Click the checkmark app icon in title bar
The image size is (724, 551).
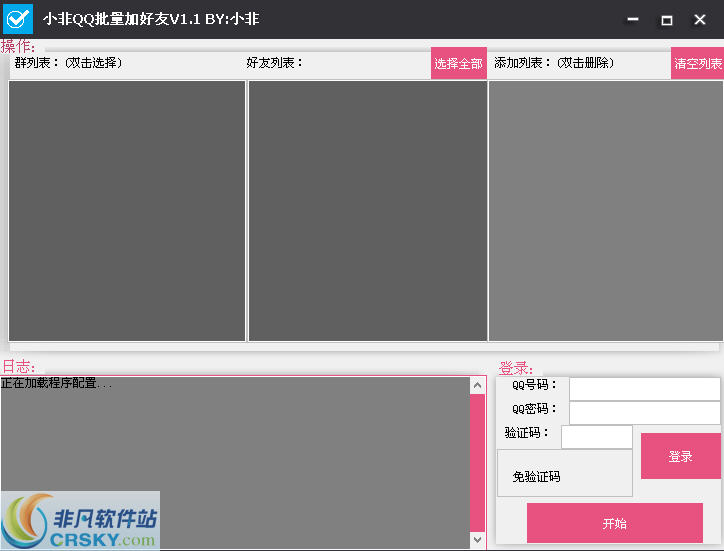tap(18, 19)
